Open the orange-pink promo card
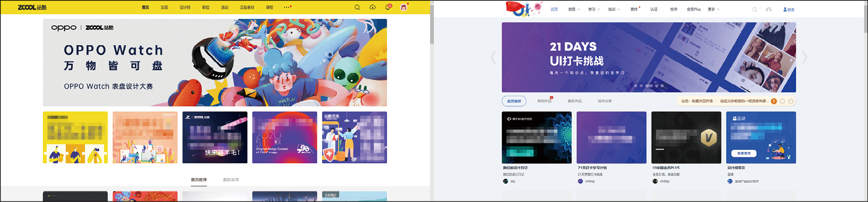Image resolution: width=868 pixels, height=202 pixels. click(x=145, y=137)
